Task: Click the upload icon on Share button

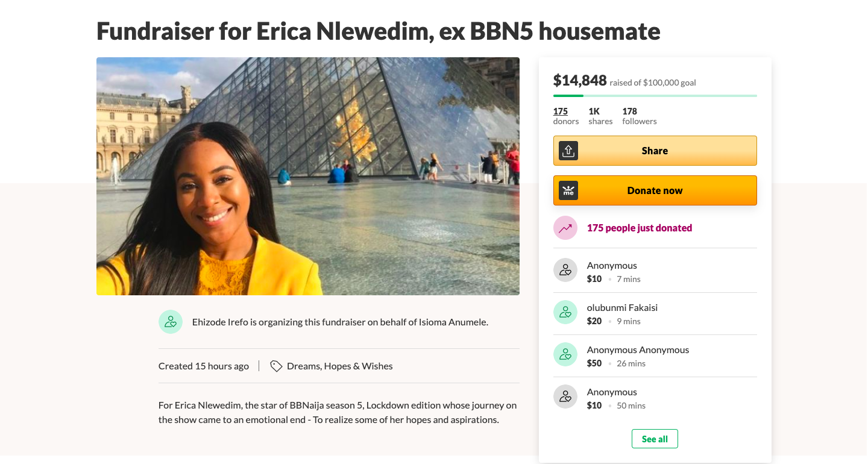Action: (568, 151)
